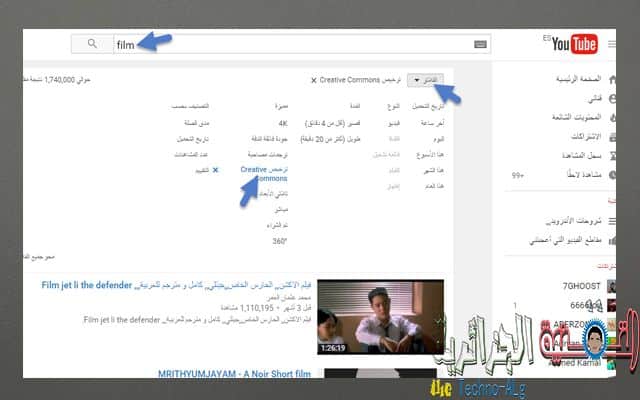Filter by last hour (آخر ساعة)
The image size is (640, 400).
[433, 123]
